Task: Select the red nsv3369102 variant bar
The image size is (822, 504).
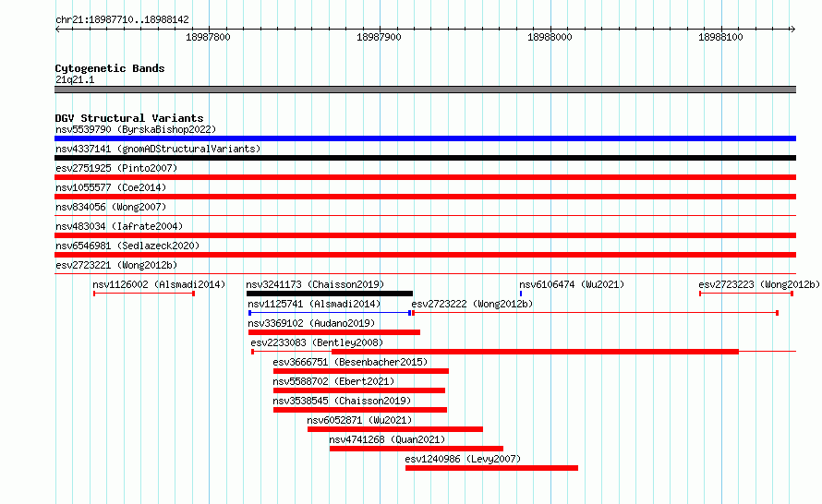Action: click(334, 332)
